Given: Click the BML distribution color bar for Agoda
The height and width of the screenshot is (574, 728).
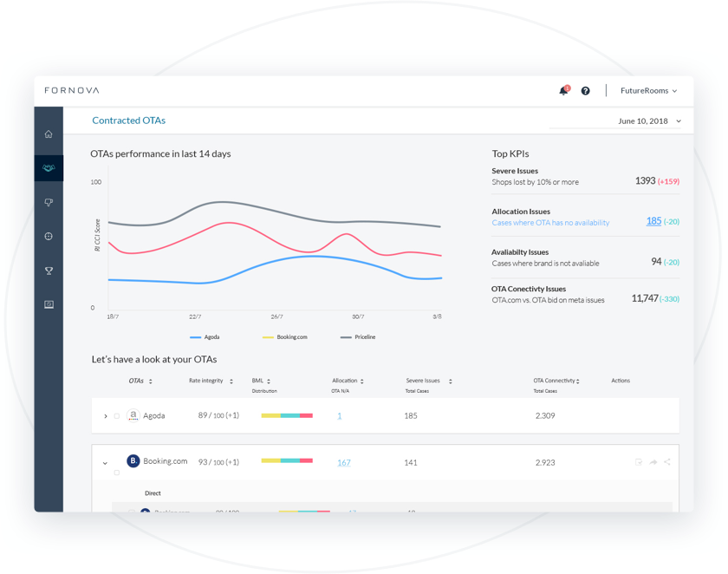Looking at the screenshot, I should [x=286, y=415].
